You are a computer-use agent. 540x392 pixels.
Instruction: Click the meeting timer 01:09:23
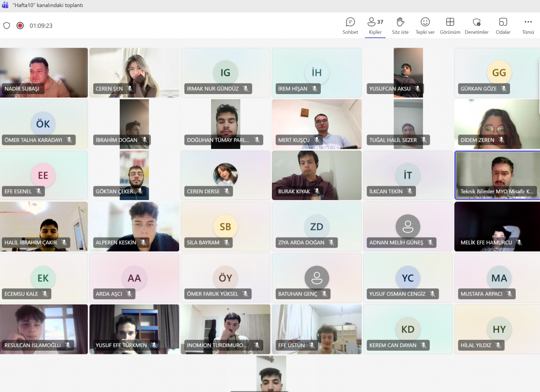[41, 26]
